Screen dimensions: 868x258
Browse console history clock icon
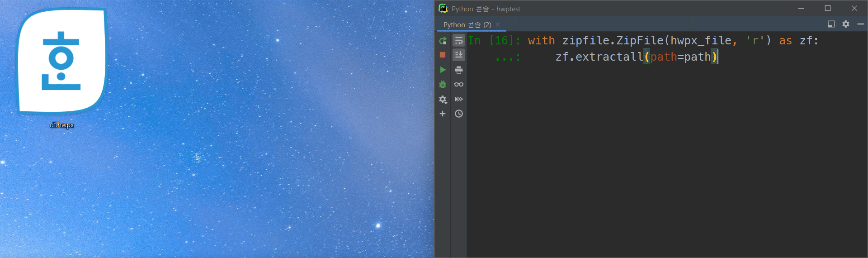click(459, 114)
